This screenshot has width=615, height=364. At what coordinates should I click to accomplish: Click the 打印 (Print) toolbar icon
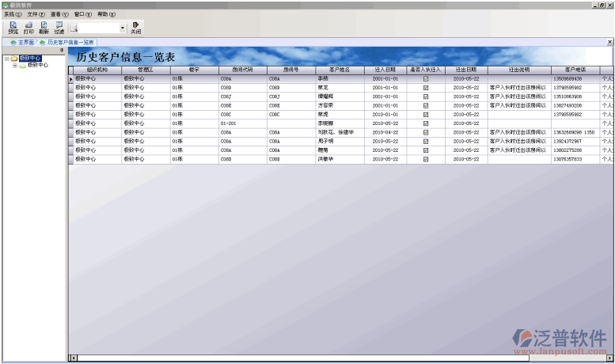[28, 28]
